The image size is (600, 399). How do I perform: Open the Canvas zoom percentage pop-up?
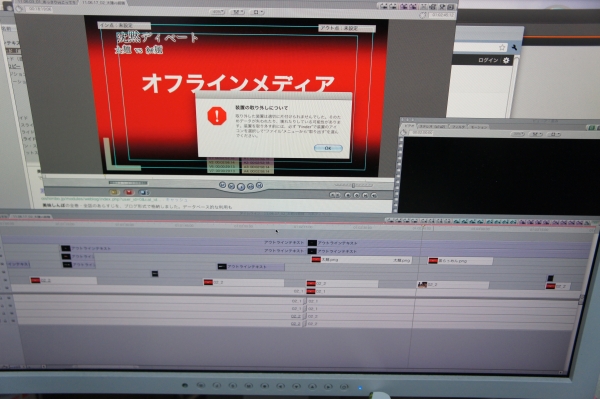click(217, 12)
